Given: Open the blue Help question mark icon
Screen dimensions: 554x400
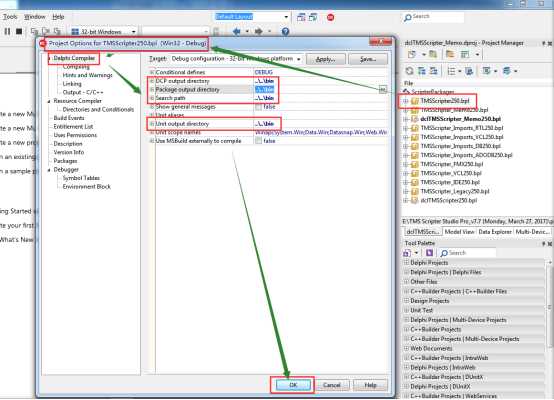Looking at the screenshot, I should pyautogui.click(x=285, y=31).
